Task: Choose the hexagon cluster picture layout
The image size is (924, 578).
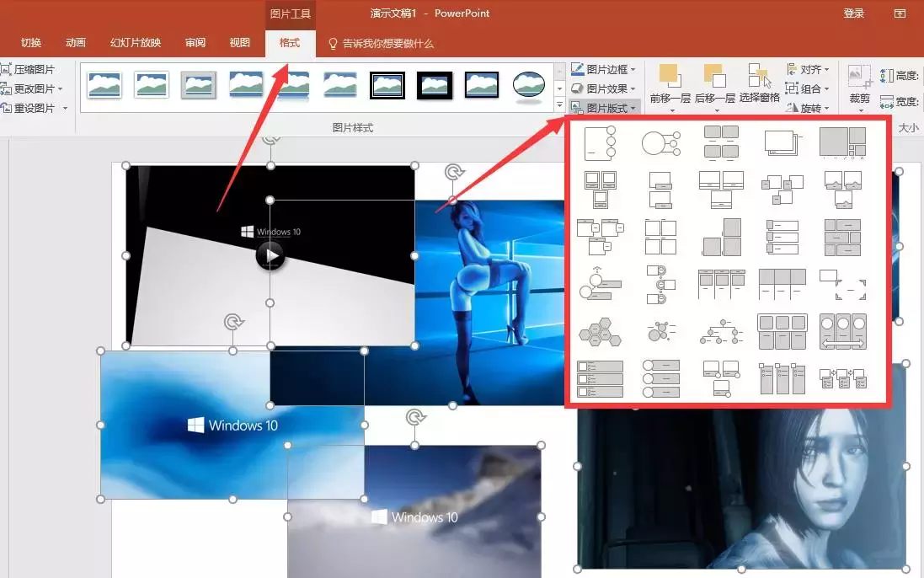Action: click(x=600, y=332)
